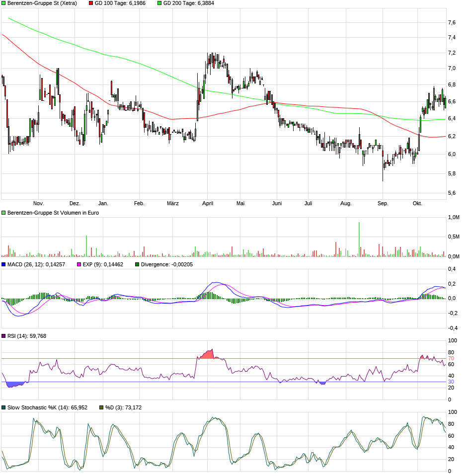Click the 'April' month label on the time axis
The image size is (467, 476).
208,203
